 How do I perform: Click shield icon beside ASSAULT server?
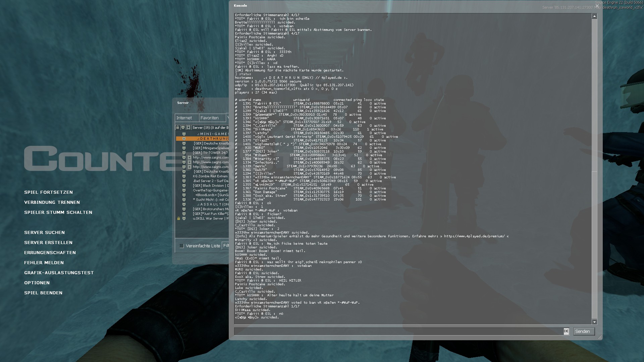(x=184, y=204)
